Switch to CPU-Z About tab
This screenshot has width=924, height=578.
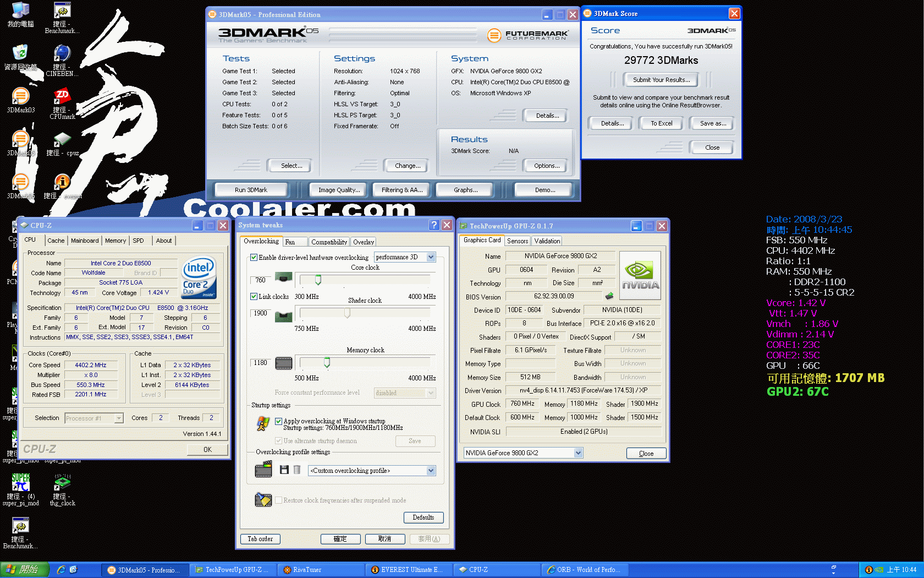(x=164, y=241)
